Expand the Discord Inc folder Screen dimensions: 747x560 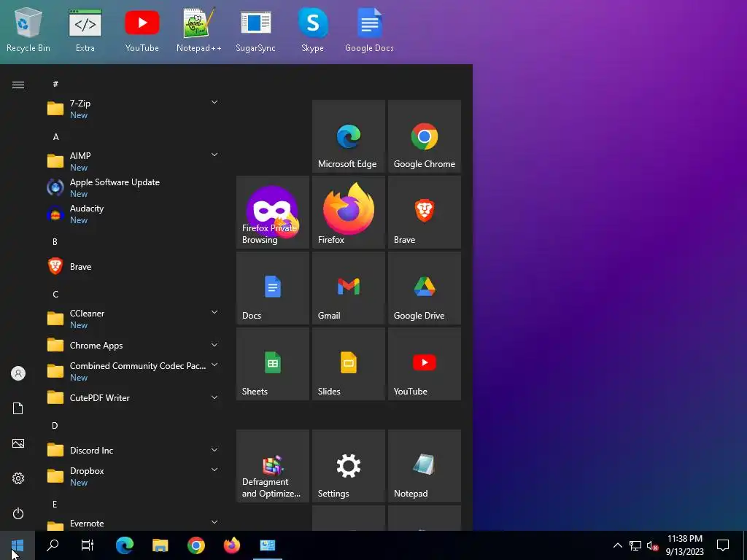tap(133, 450)
